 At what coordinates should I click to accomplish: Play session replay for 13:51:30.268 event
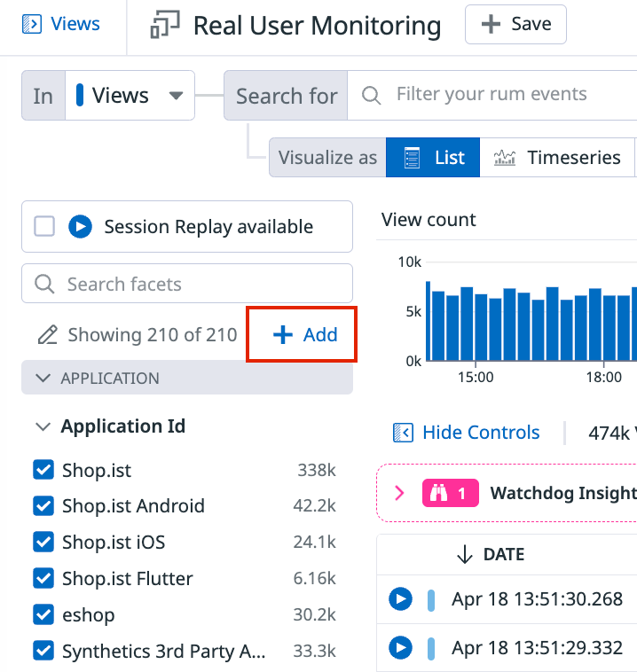coord(400,600)
